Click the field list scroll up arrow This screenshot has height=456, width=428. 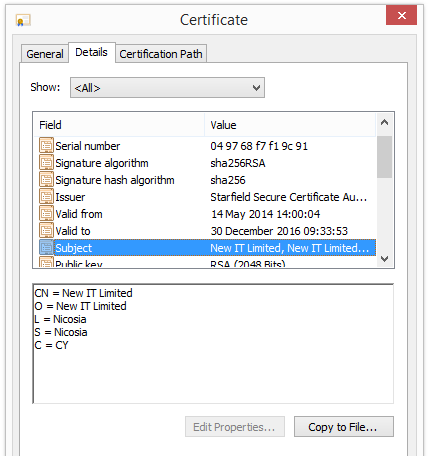click(384, 122)
